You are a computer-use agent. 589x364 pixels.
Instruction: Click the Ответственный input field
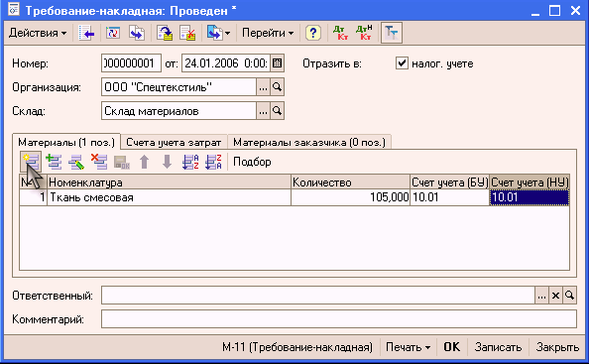318,296
